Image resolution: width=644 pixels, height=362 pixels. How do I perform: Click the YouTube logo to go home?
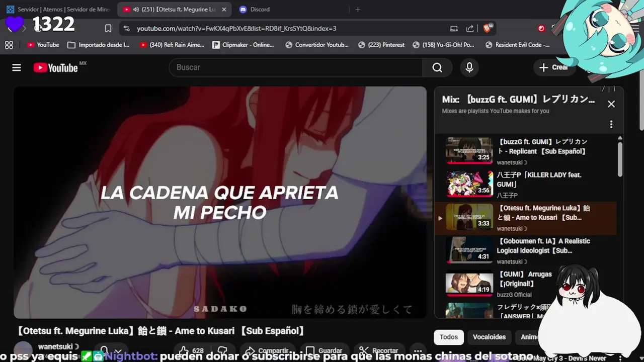click(x=56, y=67)
